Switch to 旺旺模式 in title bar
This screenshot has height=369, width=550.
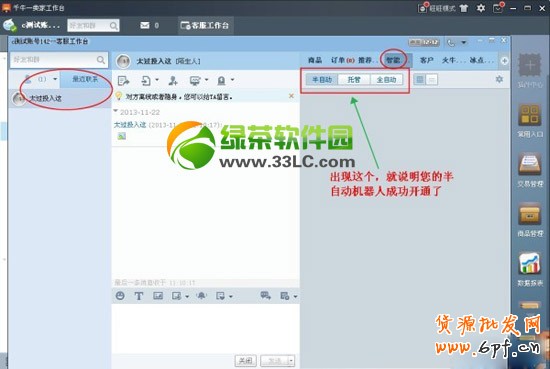(x=437, y=8)
